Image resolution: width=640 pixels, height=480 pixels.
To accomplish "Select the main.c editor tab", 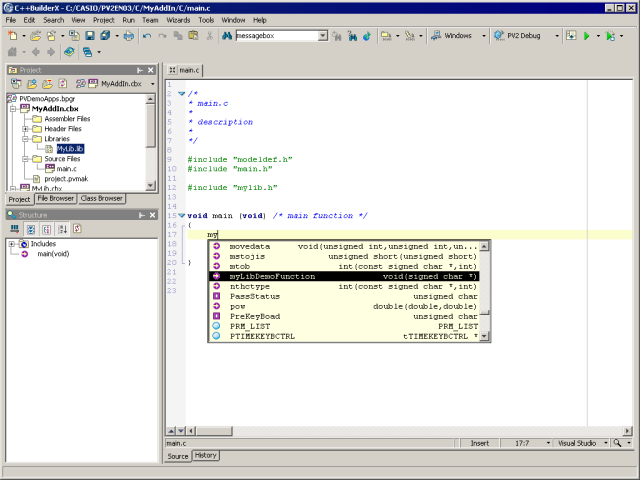I will tap(185, 70).
